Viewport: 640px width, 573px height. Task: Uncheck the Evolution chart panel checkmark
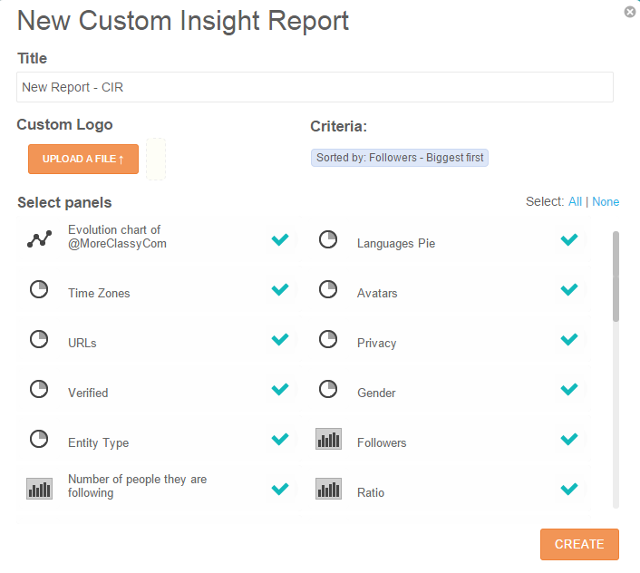(x=280, y=240)
